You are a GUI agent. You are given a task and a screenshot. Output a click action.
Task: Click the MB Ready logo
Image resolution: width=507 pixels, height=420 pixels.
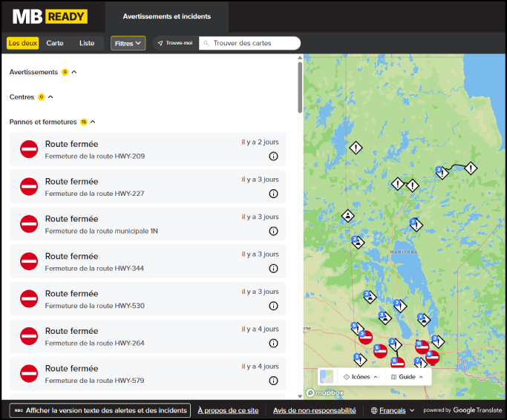(x=50, y=16)
